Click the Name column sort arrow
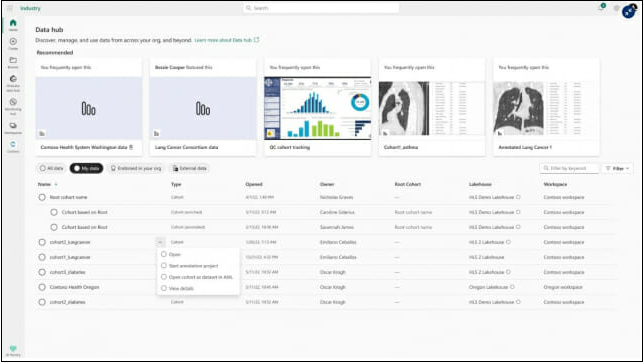The width and height of the screenshot is (644, 363). pyautogui.click(x=56, y=184)
